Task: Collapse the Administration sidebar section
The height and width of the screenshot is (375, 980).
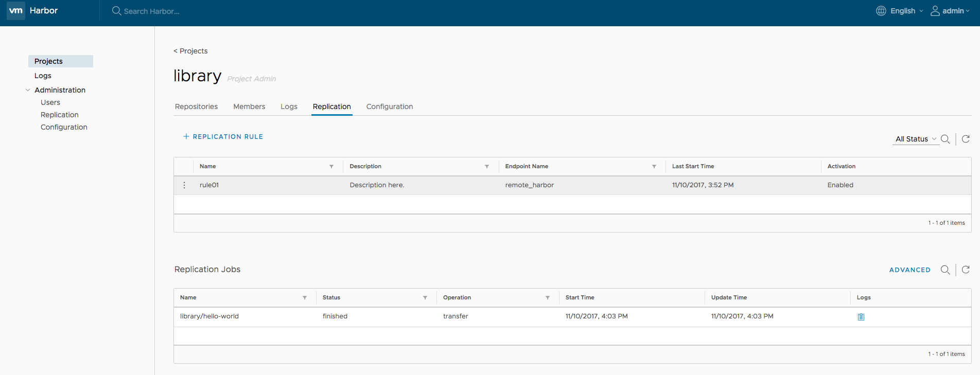Action: coord(28,90)
